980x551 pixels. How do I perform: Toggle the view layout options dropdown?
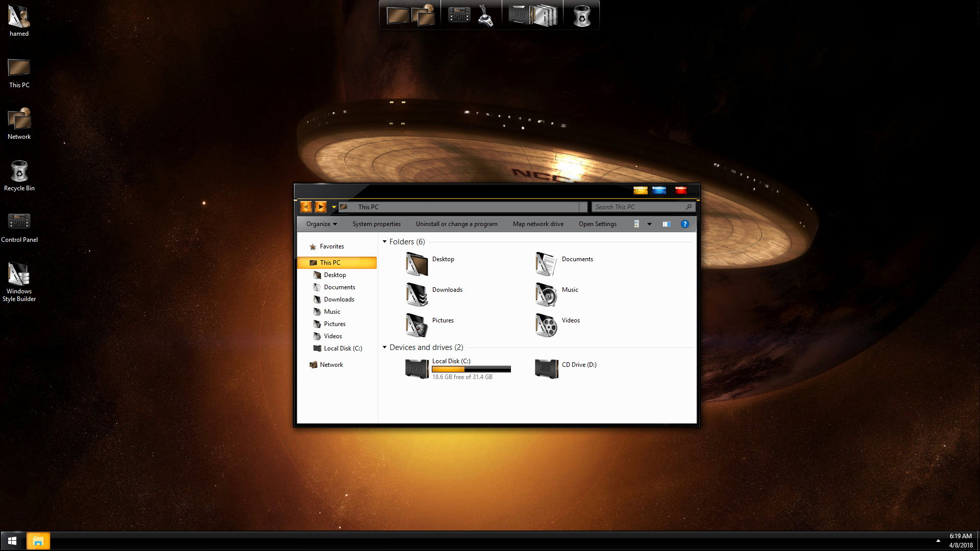tap(649, 223)
